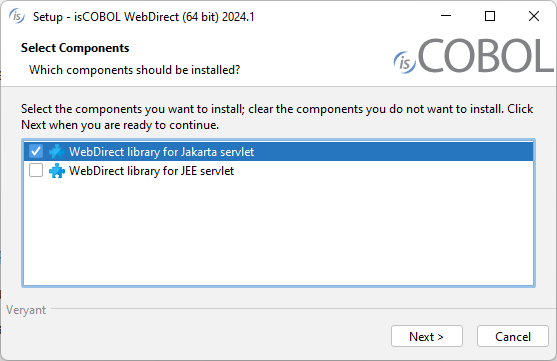
Task: Select the WebDirect library for JEE servlet row
Action: 278,171
